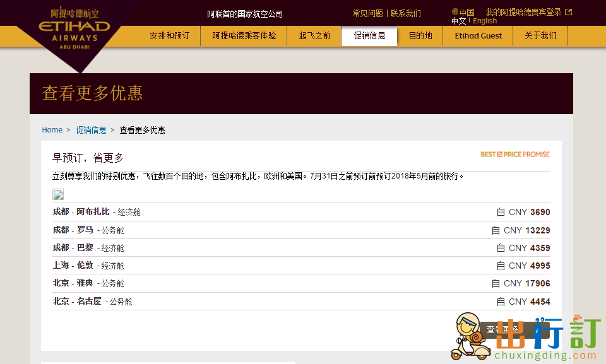This screenshot has width=606, height=364.
Task: Switch language to English
Action: pyautogui.click(x=485, y=21)
